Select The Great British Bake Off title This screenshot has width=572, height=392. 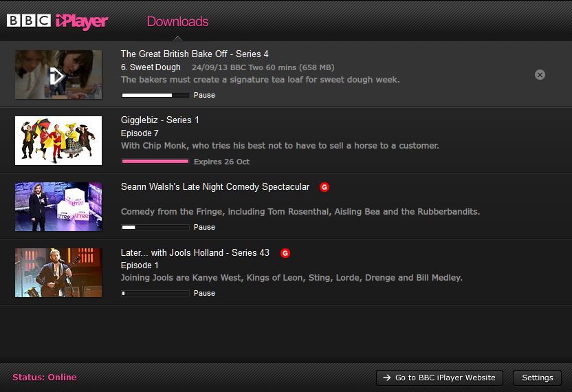click(195, 54)
